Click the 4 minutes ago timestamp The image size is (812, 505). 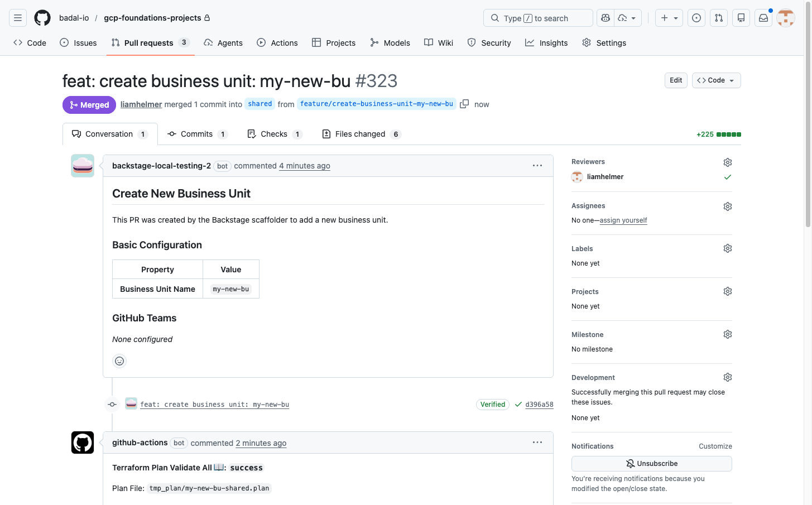(x=305, y=166)
